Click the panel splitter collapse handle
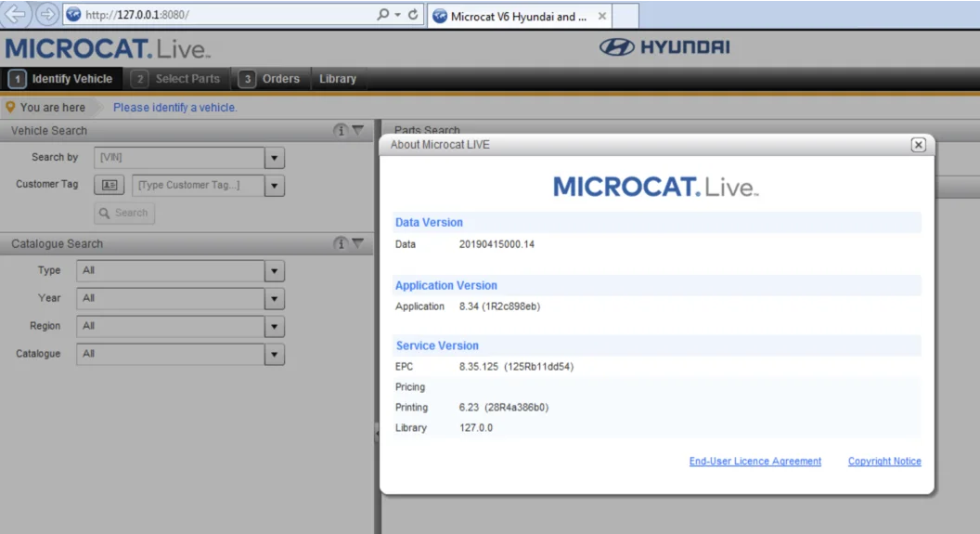980x534 pixels. [377, 433]
